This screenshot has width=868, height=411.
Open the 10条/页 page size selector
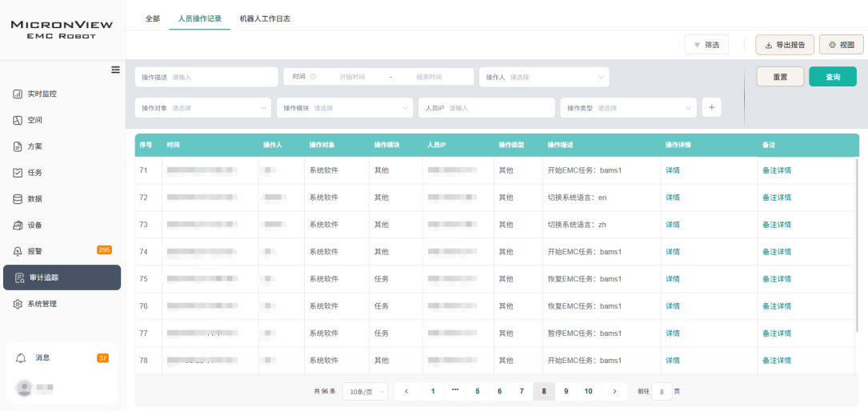pyautogui.click(x=365, y=391)
